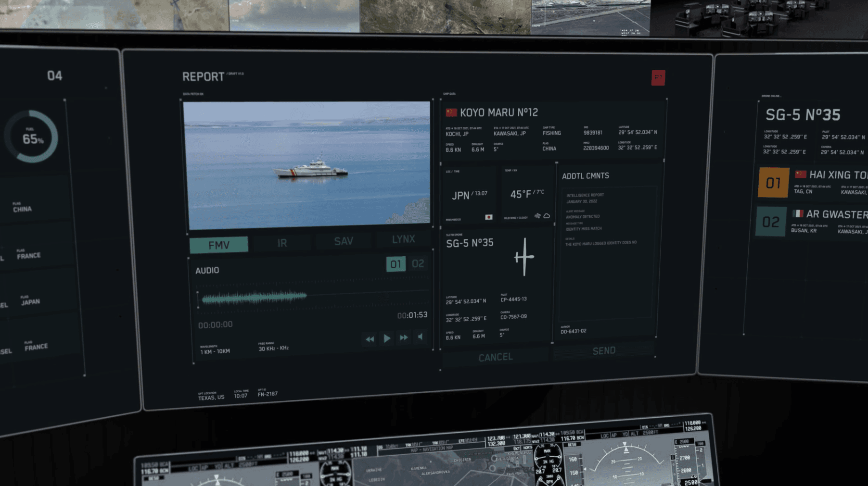Switch to the IR video tab
The image size is (868, 486).
click(x=282, y=243)
